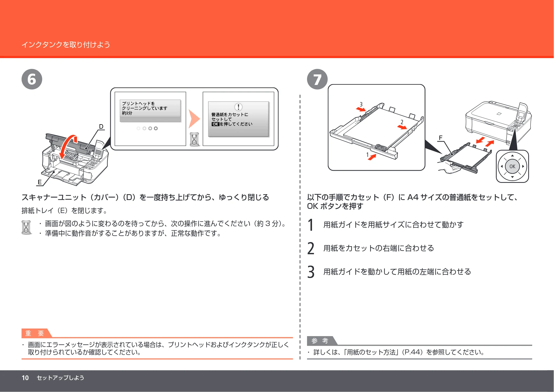
Task: Click the black OK label in the screen message
Action: [215, 124]
